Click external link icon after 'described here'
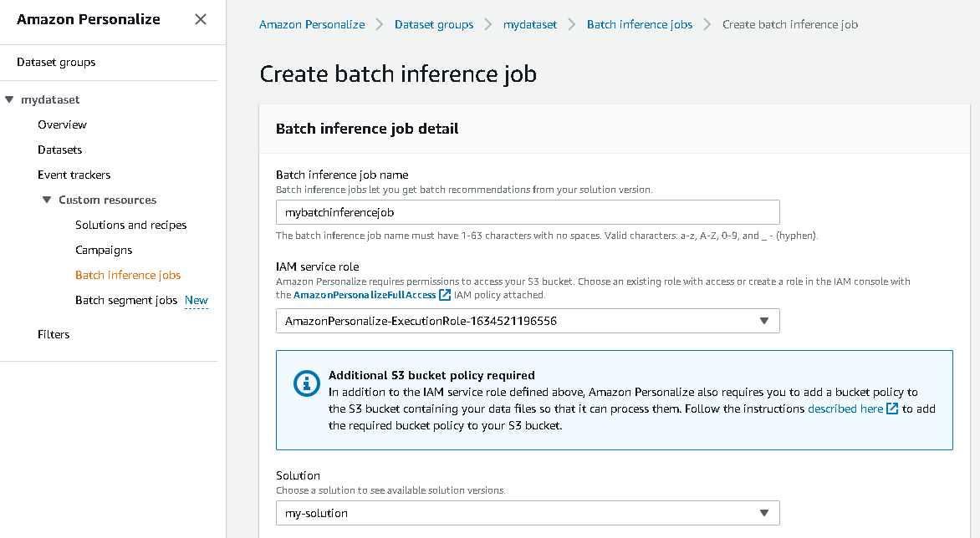The width and height of the screenshot is (980, 538). point(892,409)
